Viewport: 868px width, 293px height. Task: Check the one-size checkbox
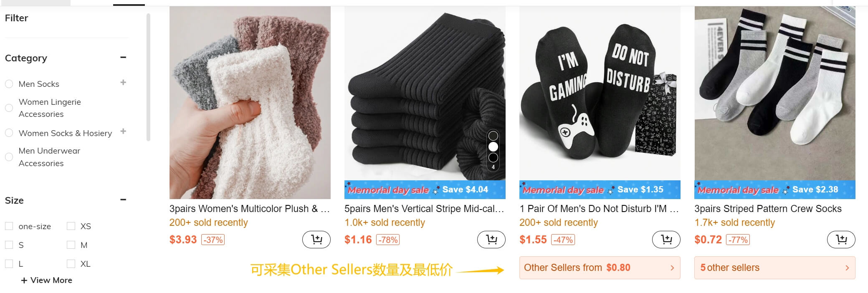click(x=9, y=226)
